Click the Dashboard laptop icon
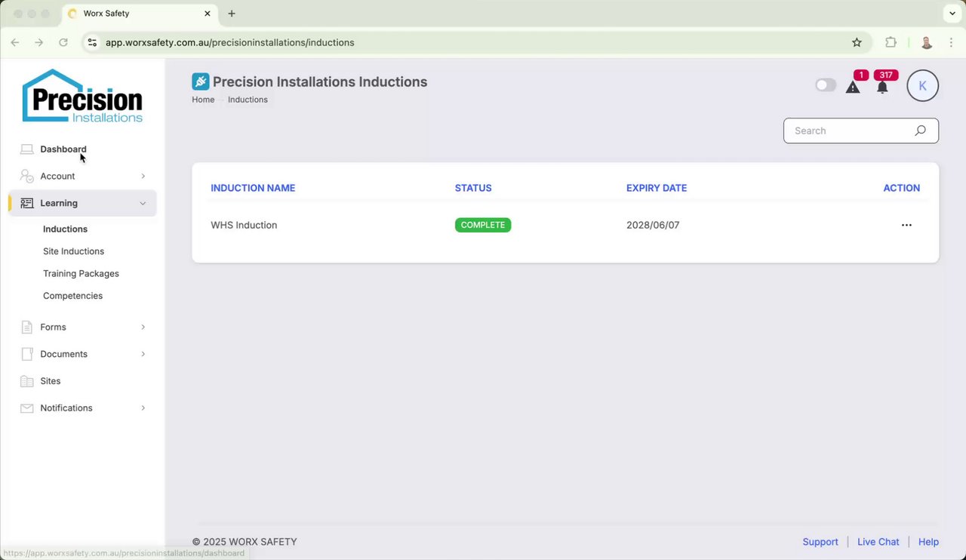The width and height of the screenshot is (966, 560). (x=26, y=149)
